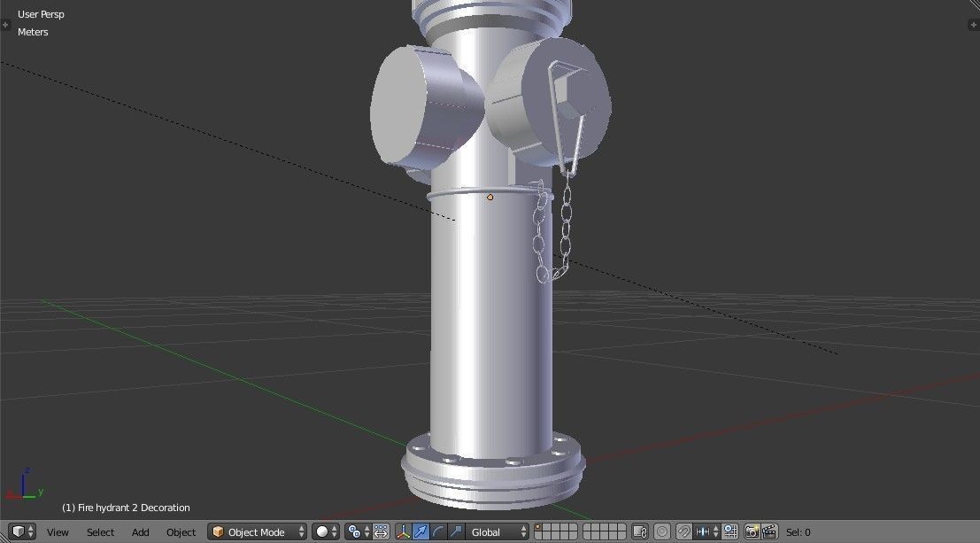Click the 'Meters' unit label
The height and width of the screenshot is (543, 980).
point(33,32)
